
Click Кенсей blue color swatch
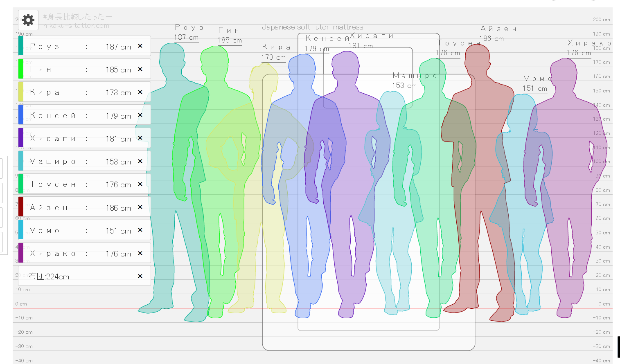coord(21,115)
